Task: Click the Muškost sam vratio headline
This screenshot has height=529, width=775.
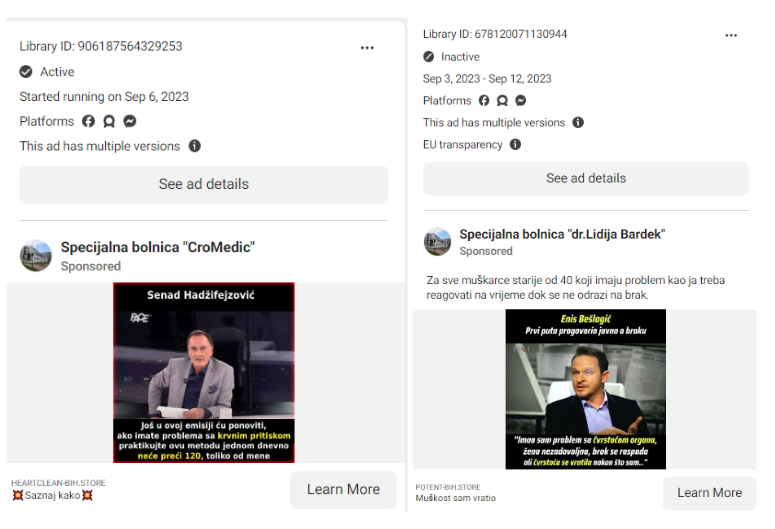Action: (456, 498)
